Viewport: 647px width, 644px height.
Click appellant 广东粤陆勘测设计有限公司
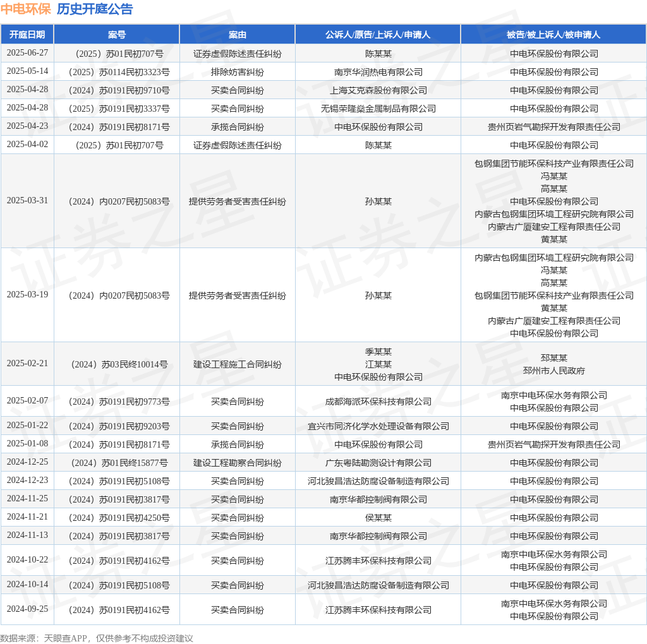(378, 463)
